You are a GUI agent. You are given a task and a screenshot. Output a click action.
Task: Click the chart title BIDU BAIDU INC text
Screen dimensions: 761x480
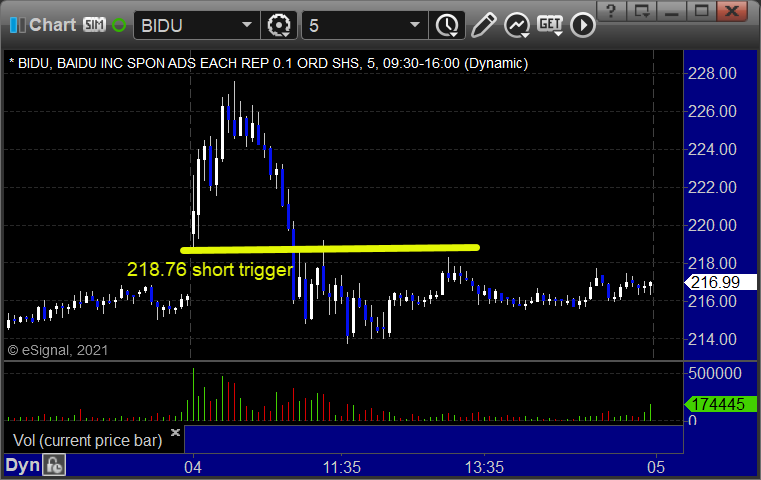268,63
